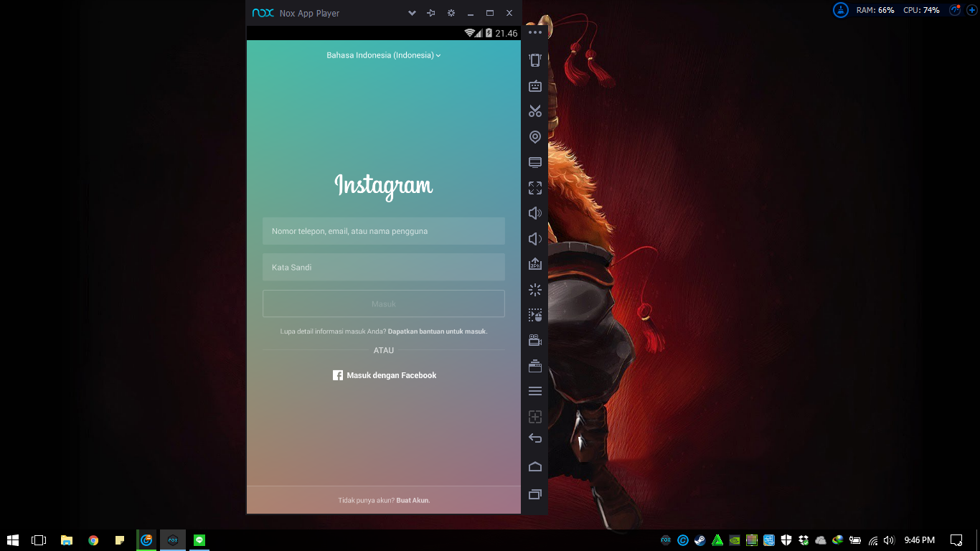The width and height of the screenshot is (980, 551).
Task: Start the video recorder camera icon
Action: pos(534,340)
